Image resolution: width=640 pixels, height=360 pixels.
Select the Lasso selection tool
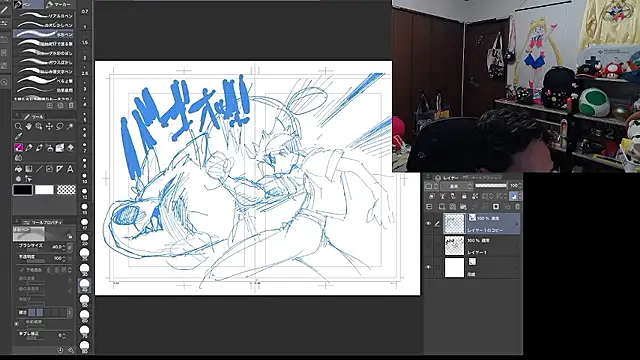60,127
